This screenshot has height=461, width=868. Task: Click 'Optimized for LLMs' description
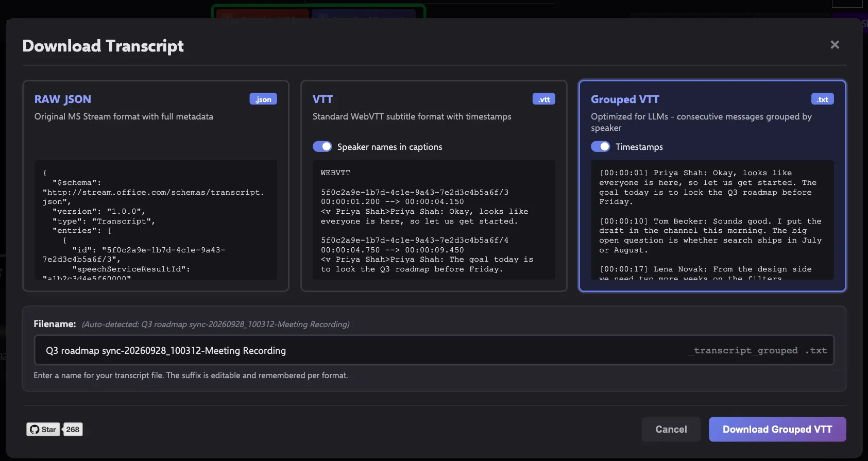pyautogui.click(x=701, y=122)
